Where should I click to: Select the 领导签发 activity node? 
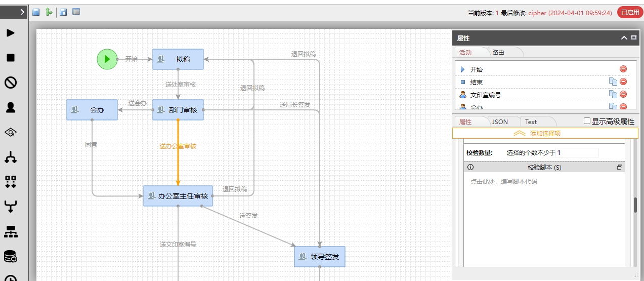[320, 257]
